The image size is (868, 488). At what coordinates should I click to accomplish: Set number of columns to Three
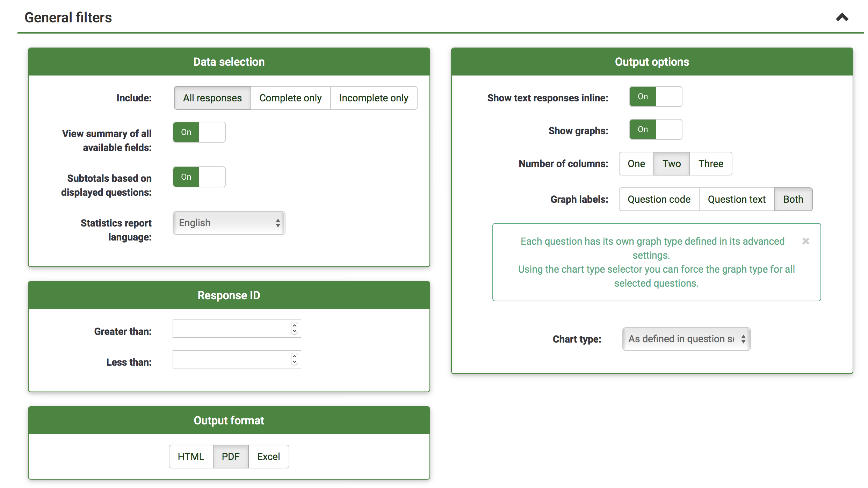pyautogui.click(x=710, y=164)
